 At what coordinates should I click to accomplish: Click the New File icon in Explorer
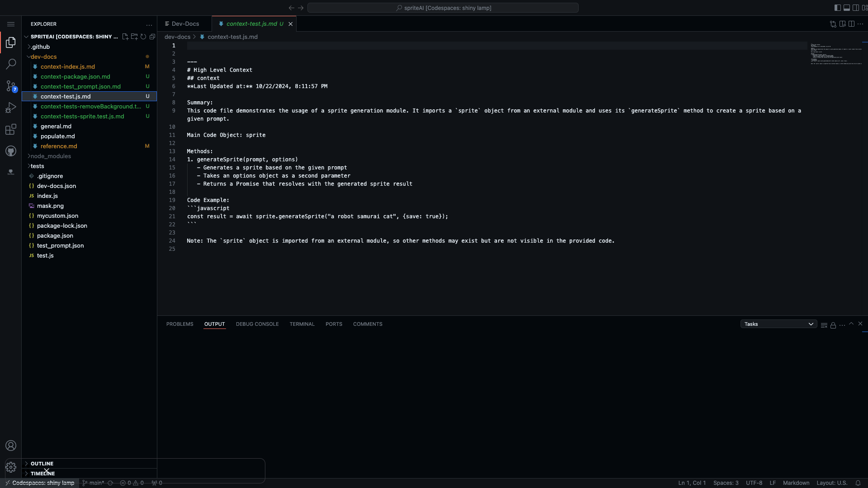click(125, 37)
